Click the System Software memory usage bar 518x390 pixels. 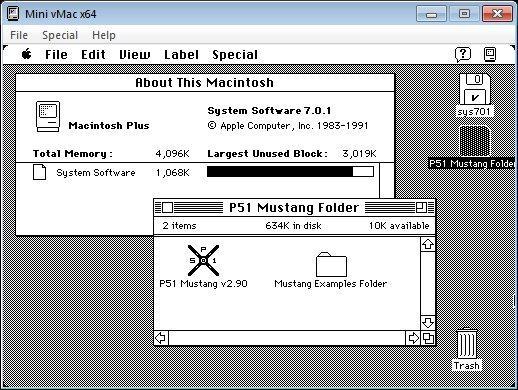290,172
